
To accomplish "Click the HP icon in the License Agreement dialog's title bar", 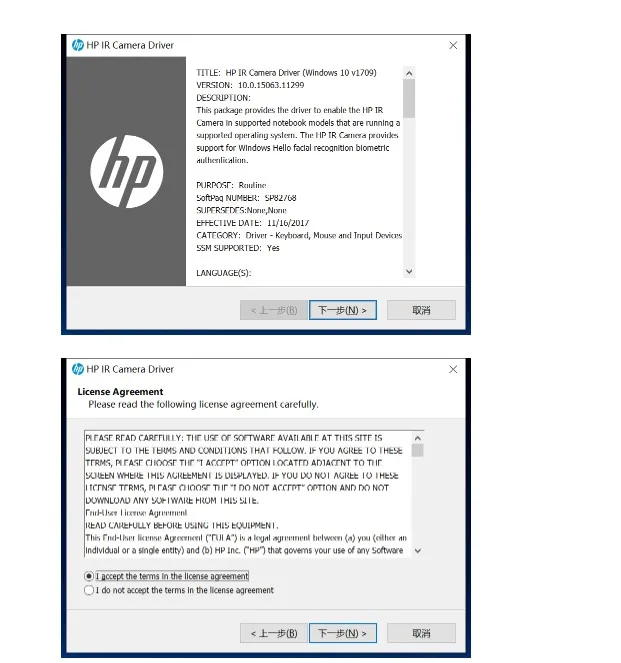I will pyautogui.click(x=78, y=369).
